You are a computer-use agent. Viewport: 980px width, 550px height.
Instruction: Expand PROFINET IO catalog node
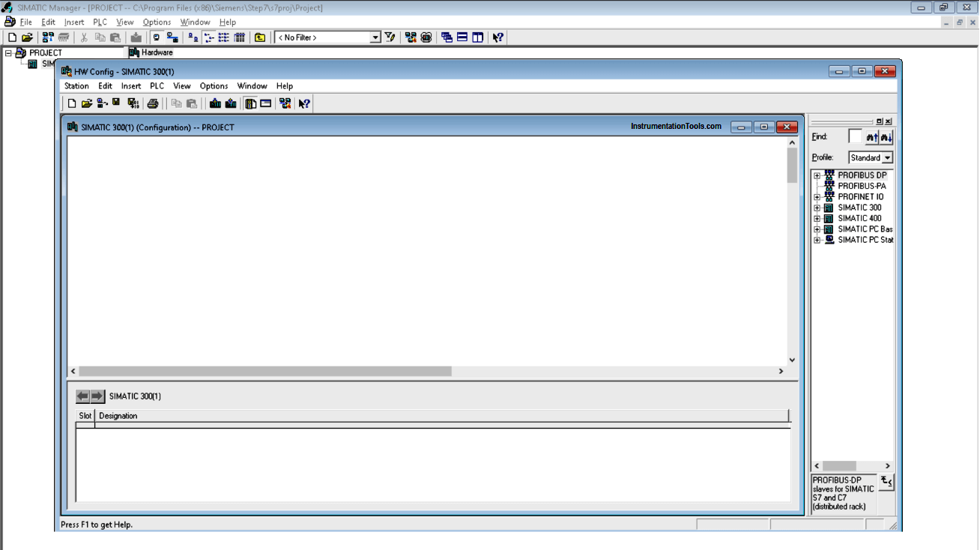point(817,197)
